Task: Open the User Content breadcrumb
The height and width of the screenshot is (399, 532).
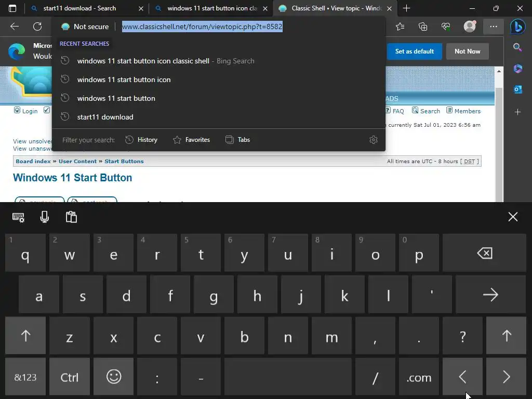Action: tap(77, 161)
